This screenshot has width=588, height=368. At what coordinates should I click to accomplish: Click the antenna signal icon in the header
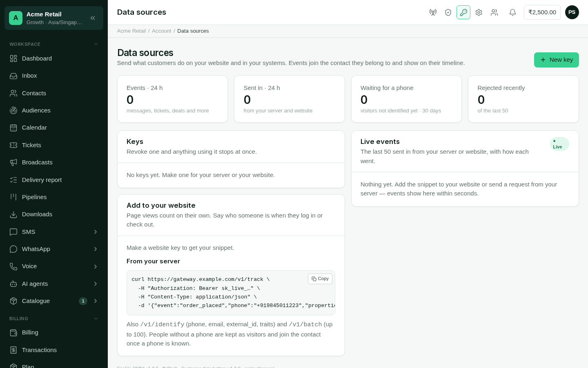433,12
